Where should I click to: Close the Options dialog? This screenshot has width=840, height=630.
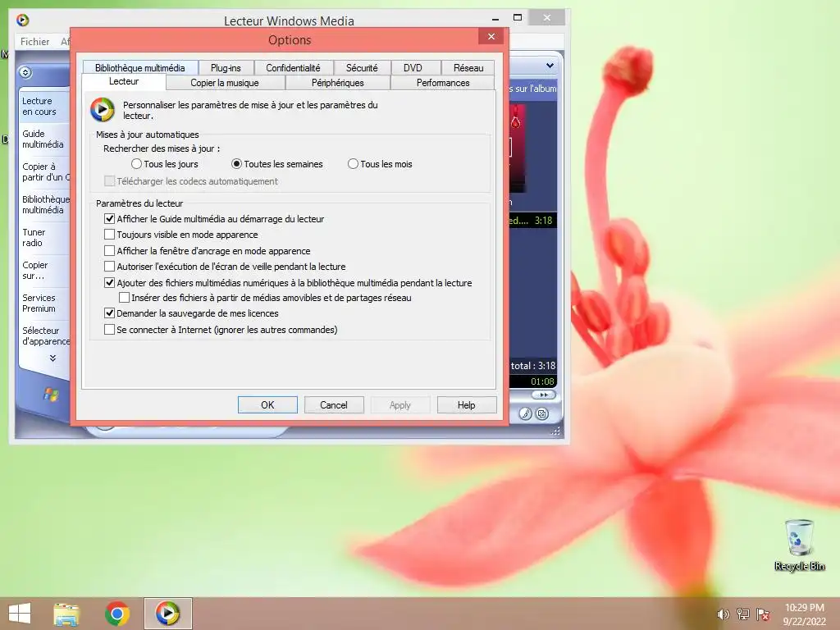coord(491,36)
